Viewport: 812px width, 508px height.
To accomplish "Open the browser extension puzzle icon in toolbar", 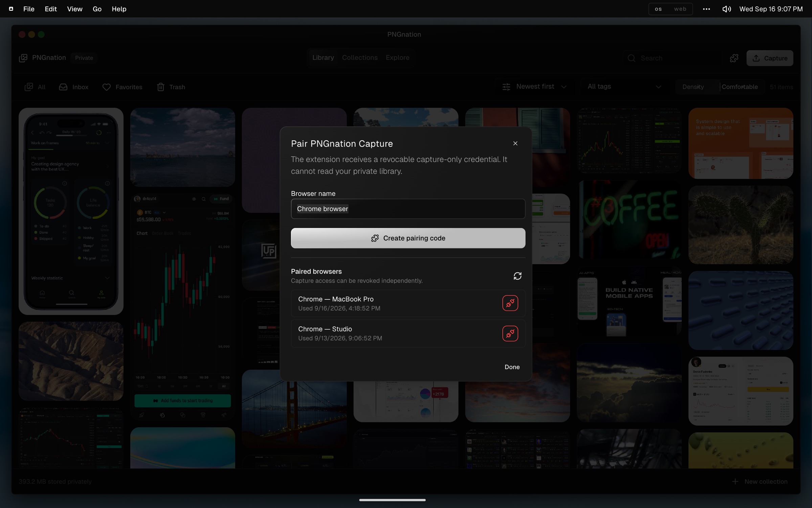I will click(734, 58).
